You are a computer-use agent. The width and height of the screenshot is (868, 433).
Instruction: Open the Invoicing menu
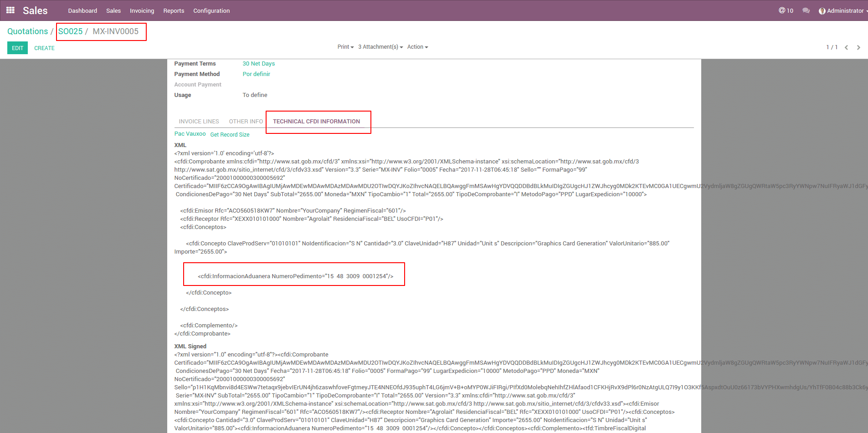pyautogui.click(x=142, y=10)
